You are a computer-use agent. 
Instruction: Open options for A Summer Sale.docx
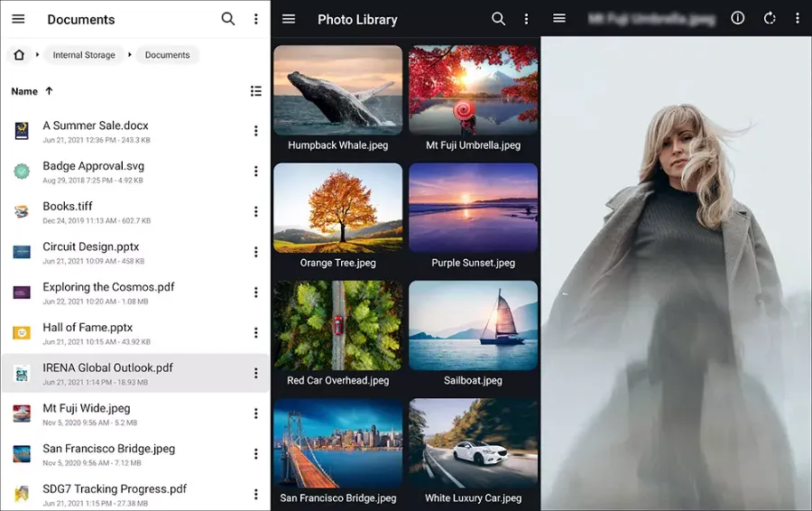coord(256,131)
